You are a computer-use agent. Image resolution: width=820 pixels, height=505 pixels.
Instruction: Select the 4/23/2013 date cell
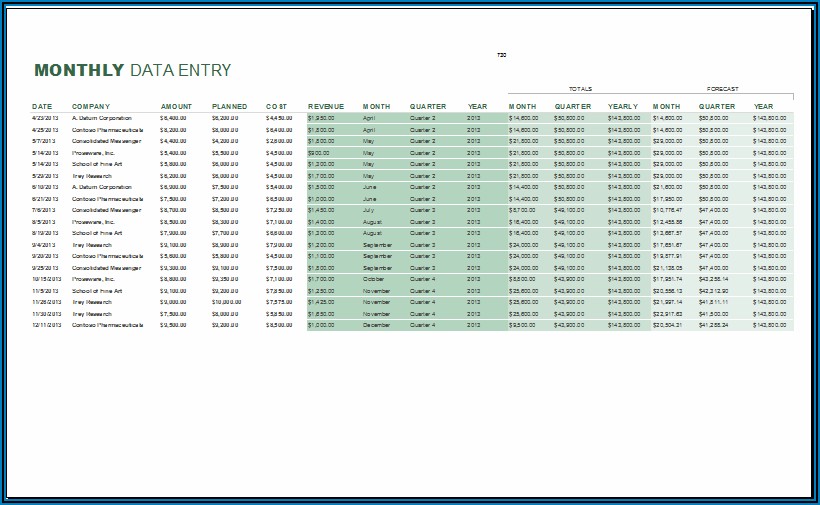click(45, 118)
